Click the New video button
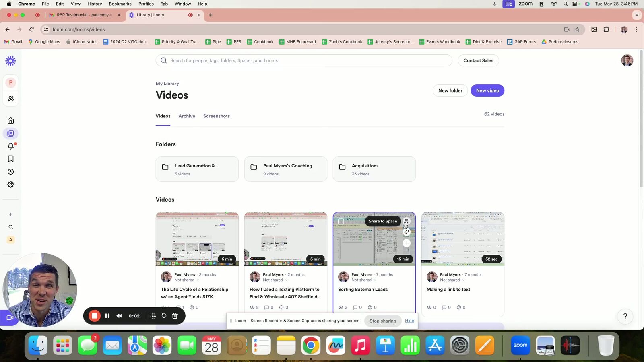 point(487,90)
